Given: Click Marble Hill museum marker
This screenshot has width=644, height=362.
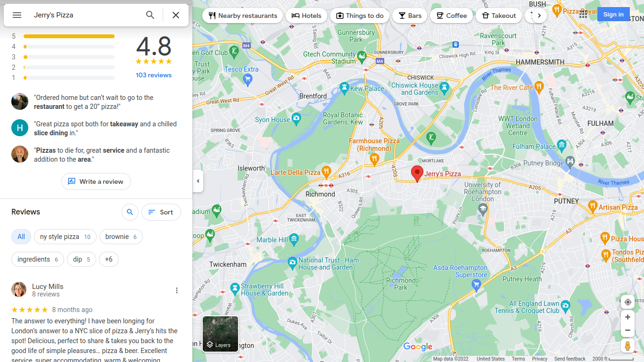Looking at the screenshot, I should point(294,239).
